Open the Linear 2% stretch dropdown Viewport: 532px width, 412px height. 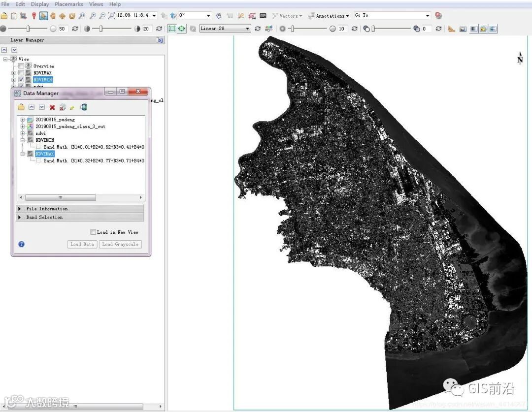click(247, 29)
